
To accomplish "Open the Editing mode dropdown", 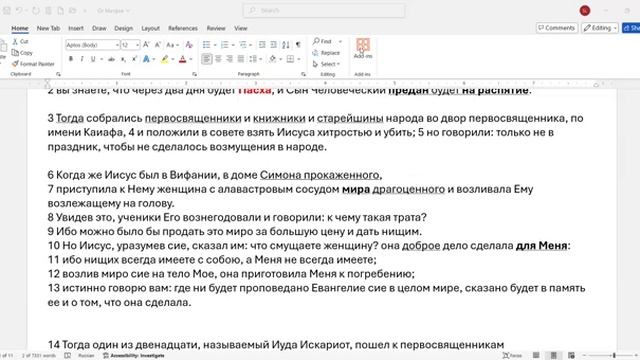I will (x=600, y=28).
